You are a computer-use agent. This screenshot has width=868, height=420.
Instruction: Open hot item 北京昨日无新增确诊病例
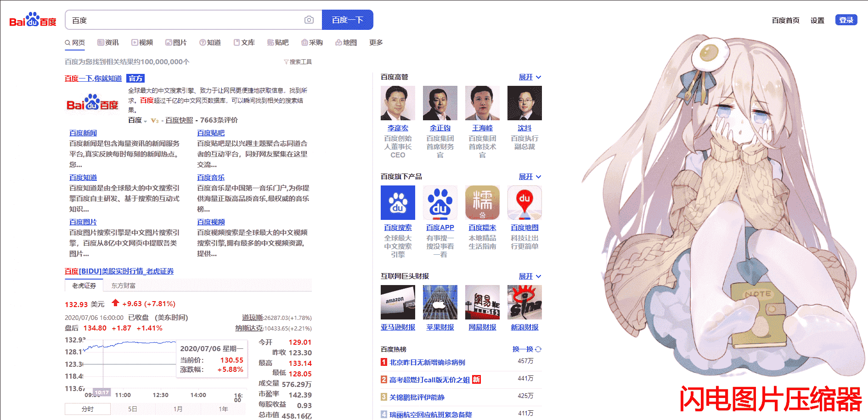point(427,363)
